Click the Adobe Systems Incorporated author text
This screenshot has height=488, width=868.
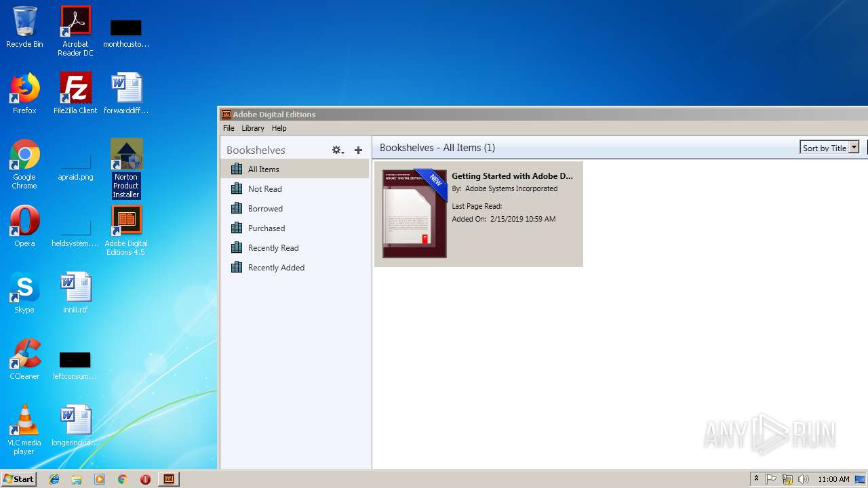tap(511, 189)
